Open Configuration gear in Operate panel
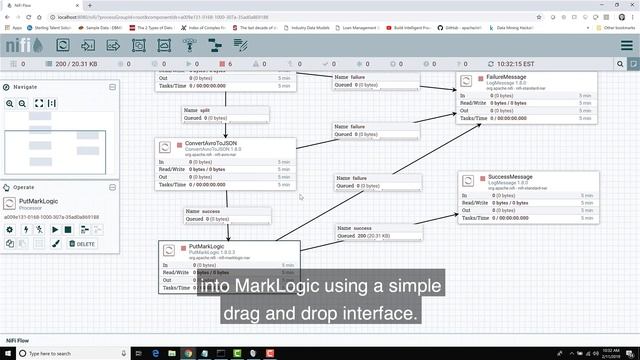 point(9,230)
